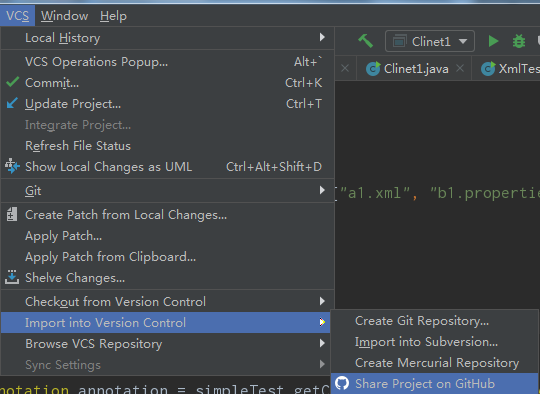540x394 pixels.
Task: Select Create Patch from Local Changes
Action: point(167,215)
